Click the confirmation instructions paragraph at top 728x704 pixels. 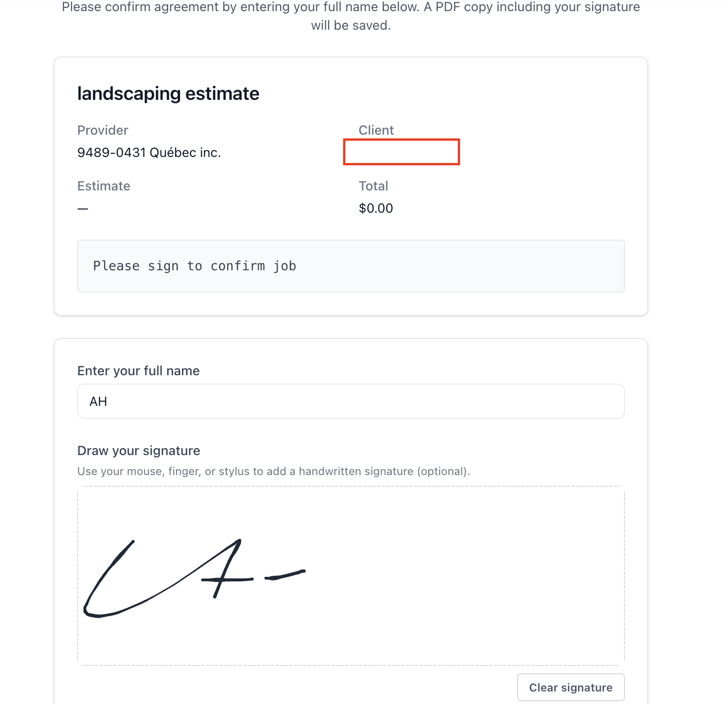[x=351, y=15]
